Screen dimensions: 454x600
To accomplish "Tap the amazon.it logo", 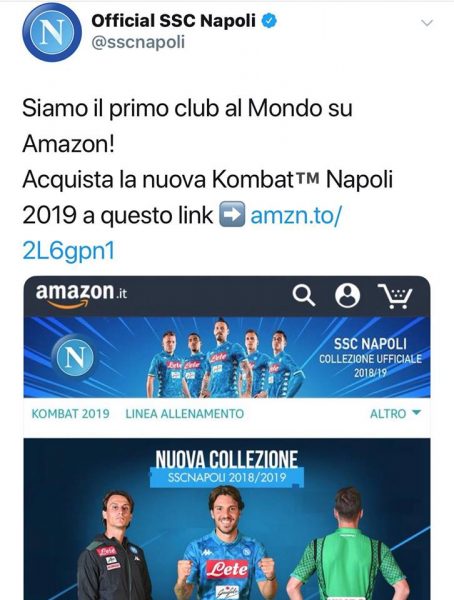I will pyautogui.click(x=81, y=295).
